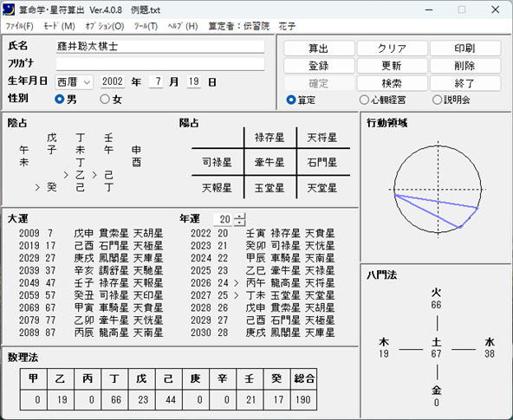Open the ファイル(F) menu

tap(20, 26)
